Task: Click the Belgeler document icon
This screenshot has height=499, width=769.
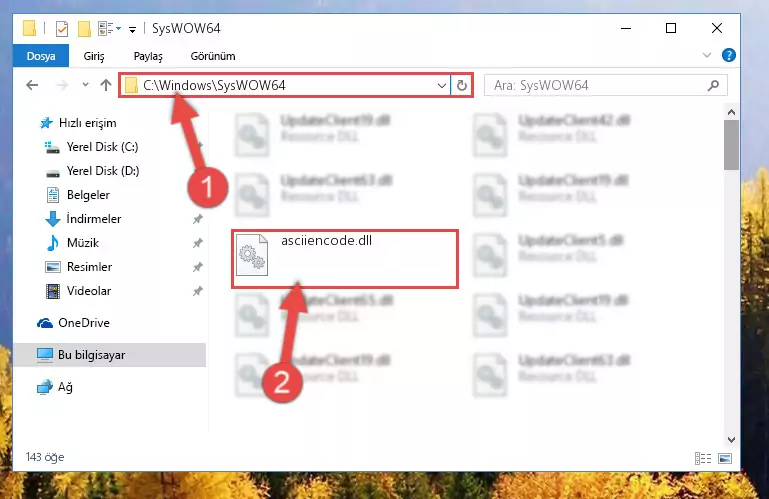Action: [53, 195]
